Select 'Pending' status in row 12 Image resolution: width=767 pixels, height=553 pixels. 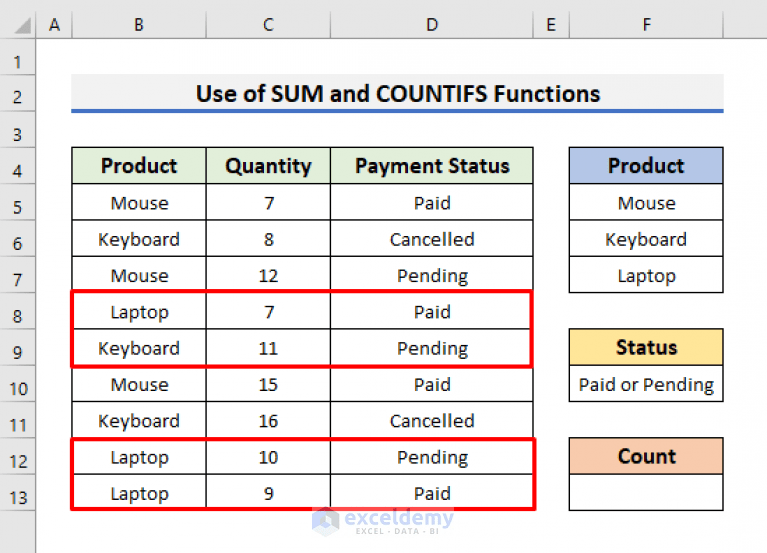click(x=431, y=456)
